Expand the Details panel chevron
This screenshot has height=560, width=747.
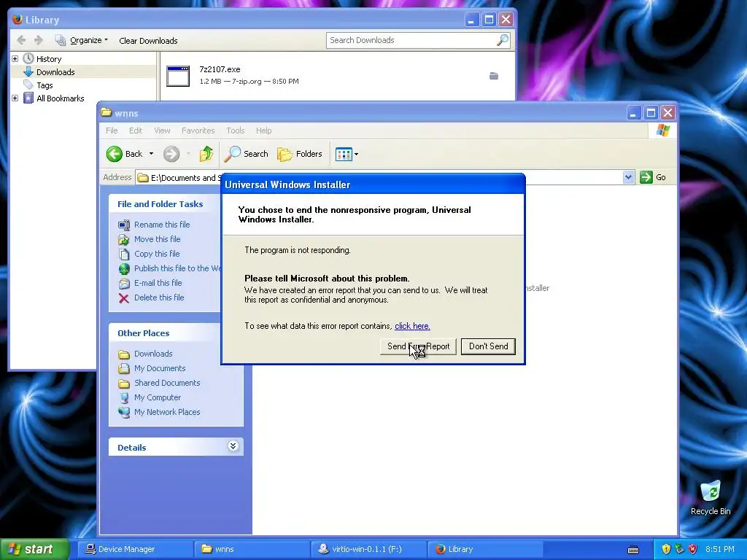(x=233, y=446)
